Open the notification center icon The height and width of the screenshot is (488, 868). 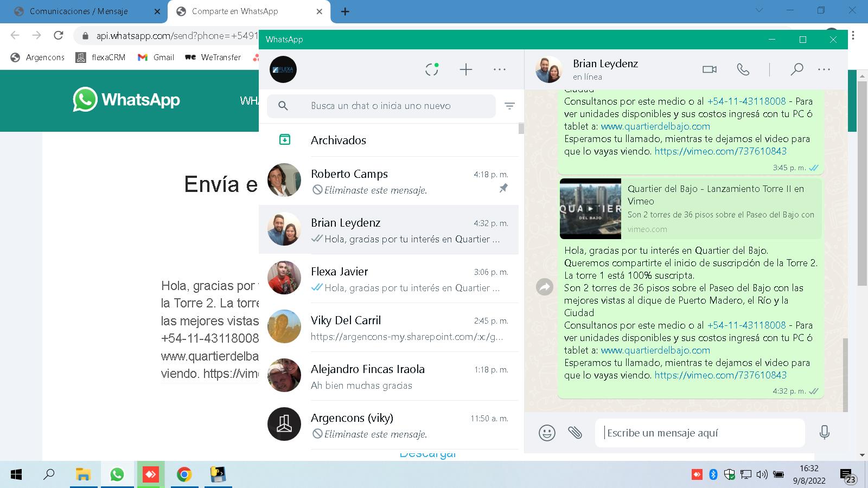point(847,476)
